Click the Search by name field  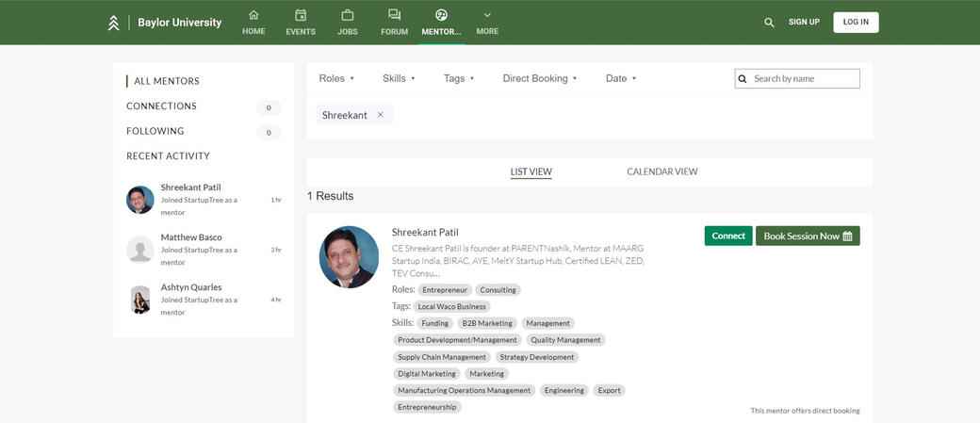coord(797,79)
